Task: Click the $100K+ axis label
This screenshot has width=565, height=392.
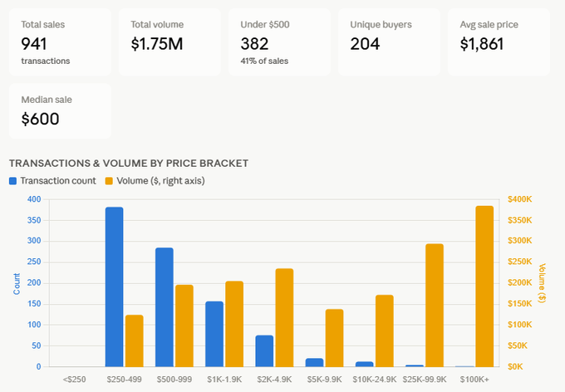Action: coord(474,380)
